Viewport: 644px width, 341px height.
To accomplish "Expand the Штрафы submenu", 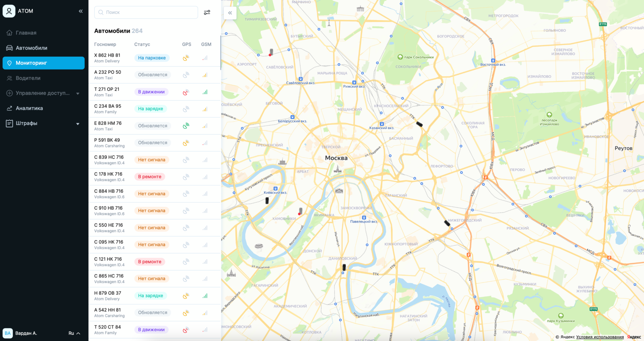I will tap(78, 124).
